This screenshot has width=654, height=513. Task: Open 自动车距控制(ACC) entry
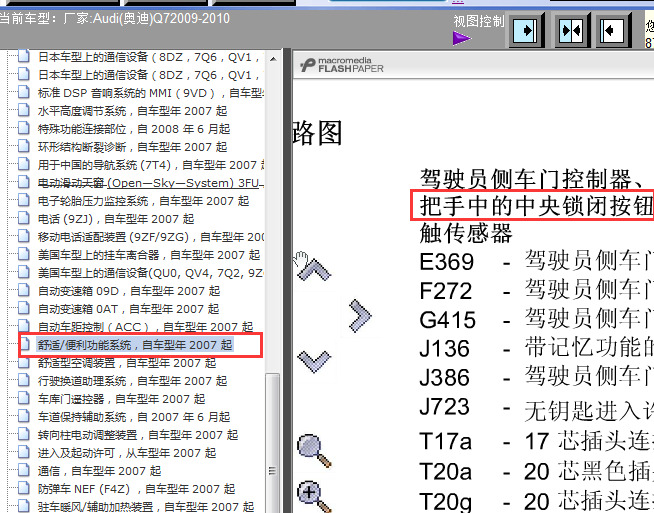point(145,327)
